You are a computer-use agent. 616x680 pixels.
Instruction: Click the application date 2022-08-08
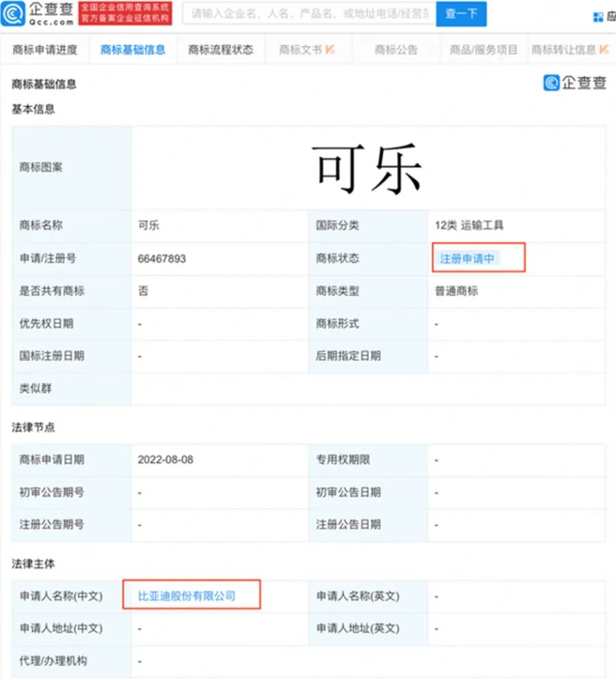tap(166, 459)
